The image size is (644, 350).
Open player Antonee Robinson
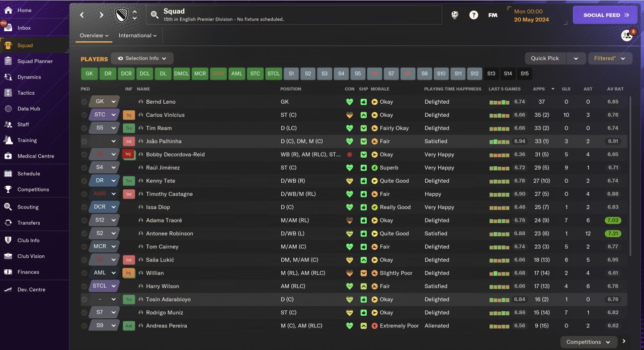click(170, 233)
